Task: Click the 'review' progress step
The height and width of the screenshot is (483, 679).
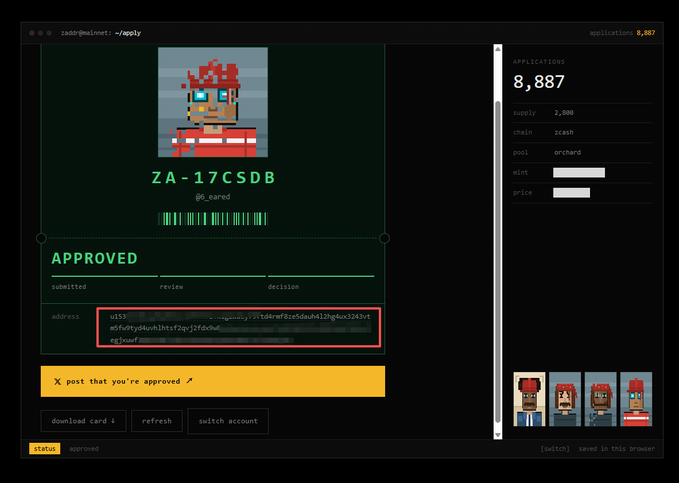Action: 171,287
